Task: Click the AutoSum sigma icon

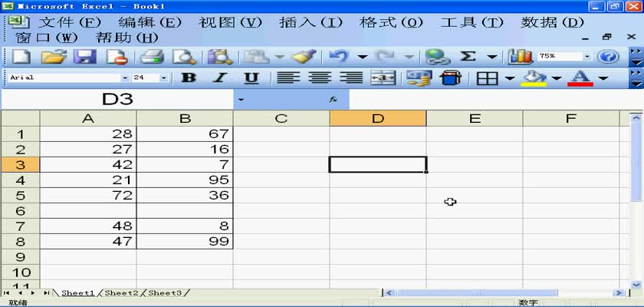Action: pos(468,56)
